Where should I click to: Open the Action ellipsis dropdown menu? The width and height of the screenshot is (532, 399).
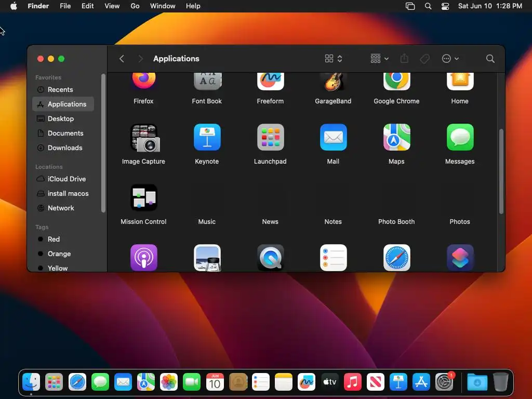click(450, 59)
